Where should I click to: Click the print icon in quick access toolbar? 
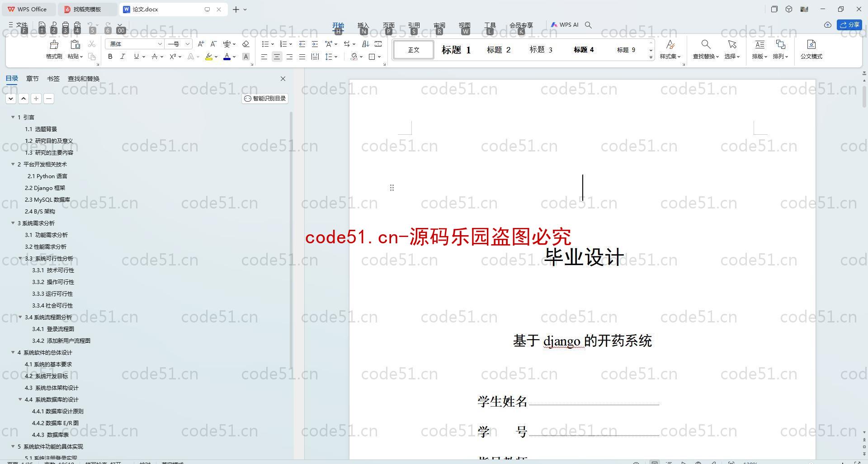pos(66,25)
